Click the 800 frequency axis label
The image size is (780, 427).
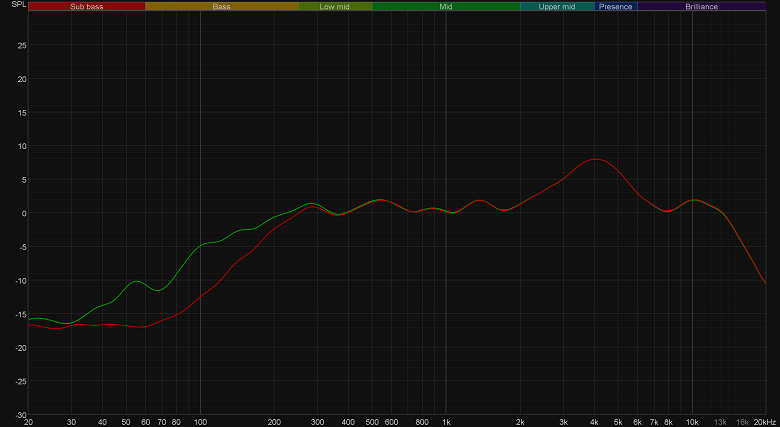click(422, 423)
